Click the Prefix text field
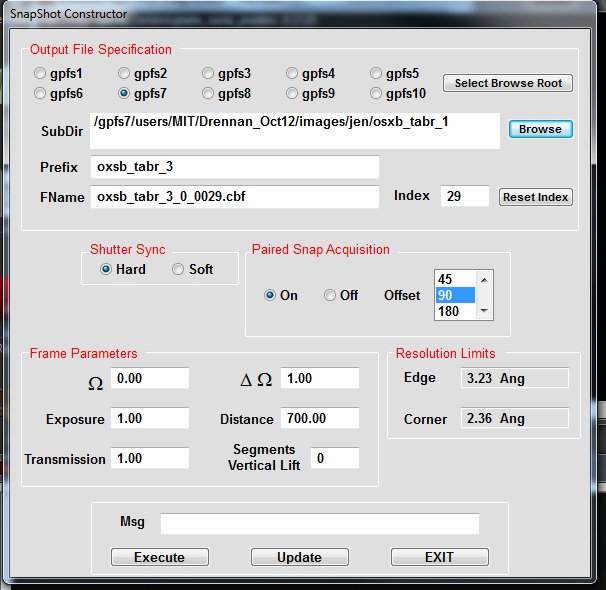This screenshot has width=606, height=590. click(235, 167)
